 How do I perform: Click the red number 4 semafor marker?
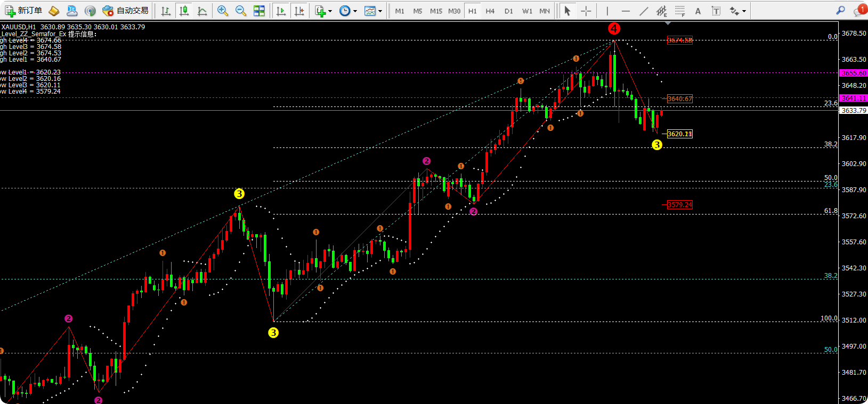(614, 29)
